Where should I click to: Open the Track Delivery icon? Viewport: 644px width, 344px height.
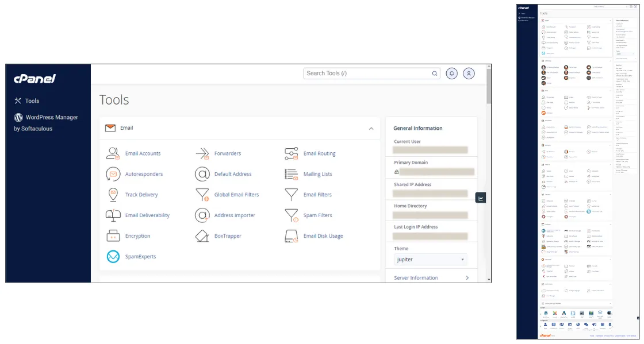(x=113, y=195)
